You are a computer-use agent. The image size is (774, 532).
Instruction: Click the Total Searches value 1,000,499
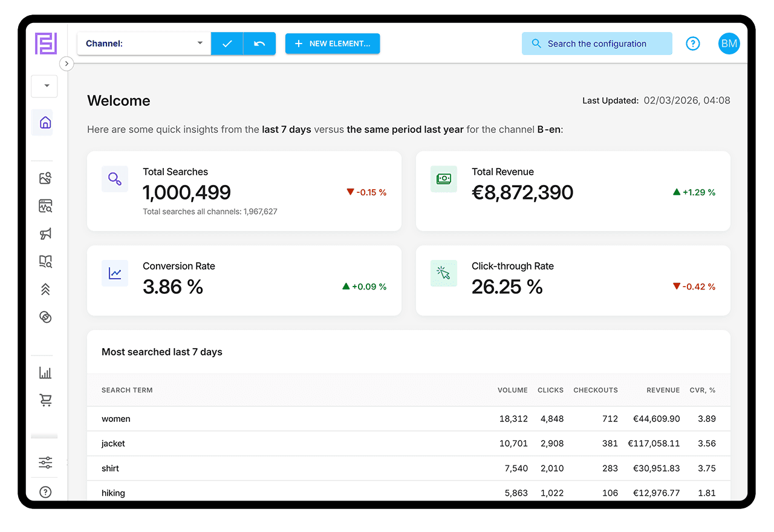pyautogui.click(x=187, y=192)
